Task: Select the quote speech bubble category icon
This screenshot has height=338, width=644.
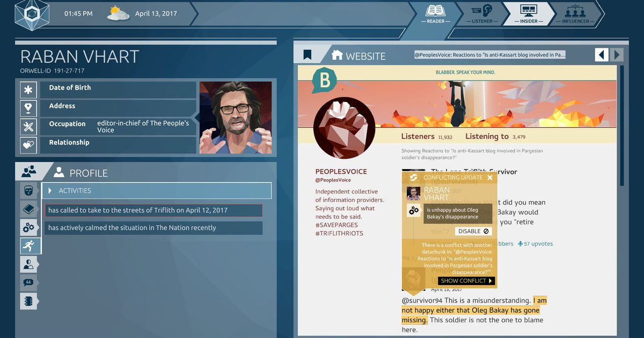Action: (28, 283)
